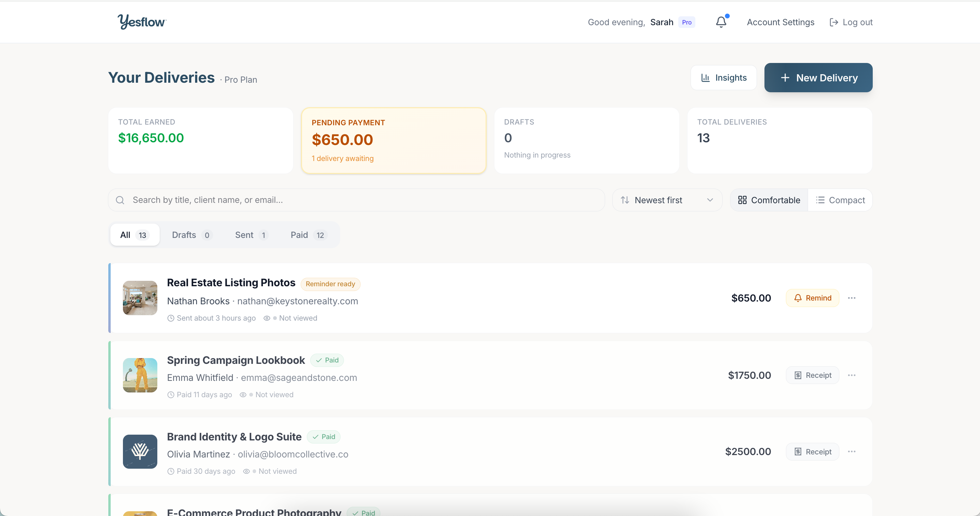
Task: Open the three-dot menu for Brand Identity & Logo Suite
Action: (x=852, y=451)
